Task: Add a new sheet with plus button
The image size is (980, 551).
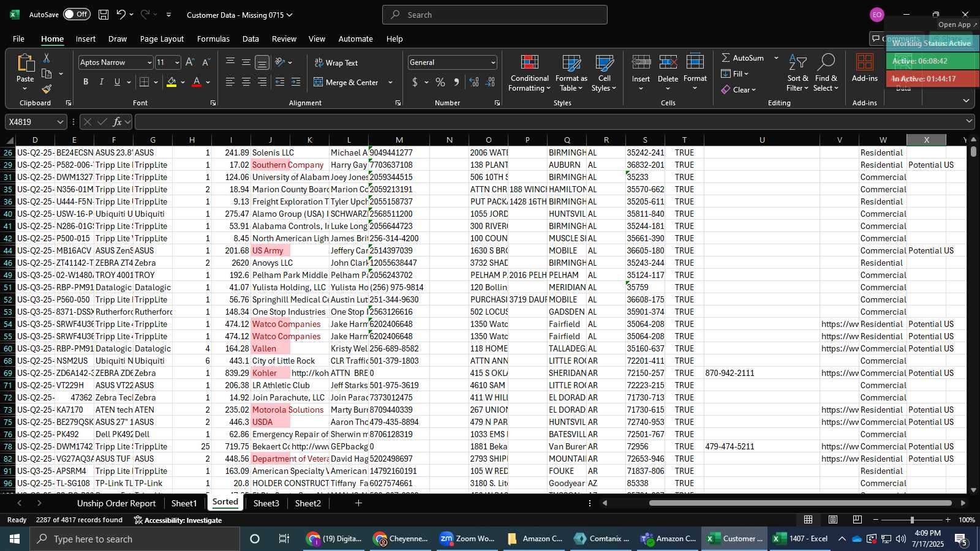Action: [358, 503]
